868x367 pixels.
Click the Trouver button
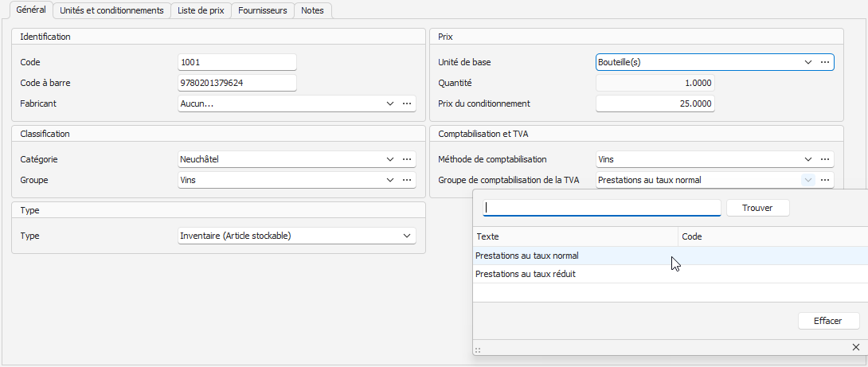[757, 208]
